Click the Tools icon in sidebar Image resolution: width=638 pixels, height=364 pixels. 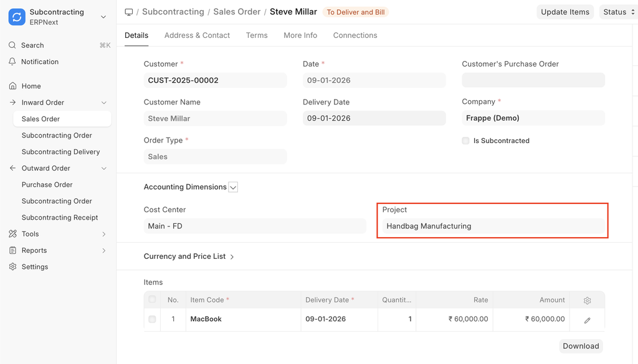12,234
